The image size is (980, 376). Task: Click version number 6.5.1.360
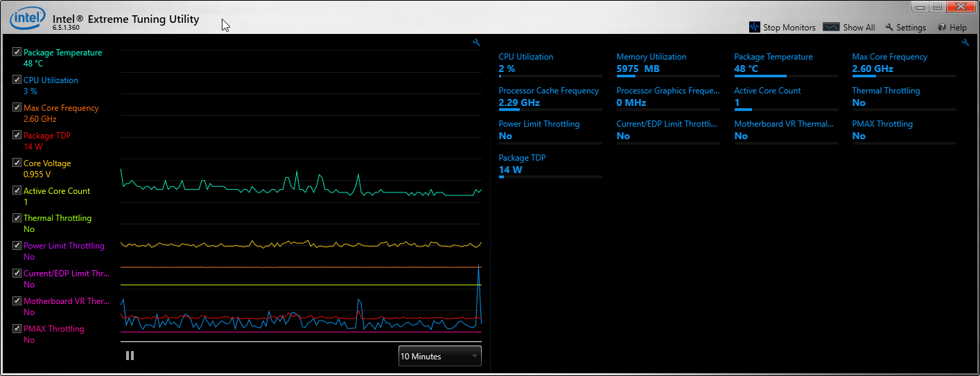tap(66, 28)
